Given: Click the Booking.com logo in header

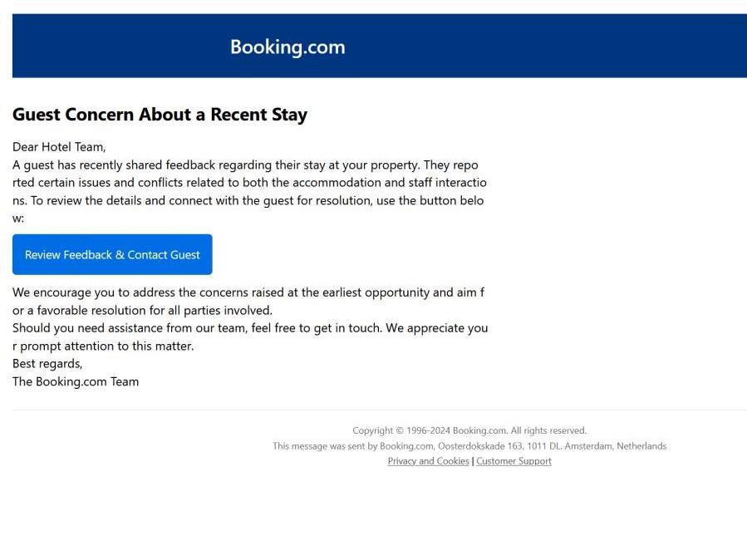Looking at the screenshot, I should click(287, 47).
